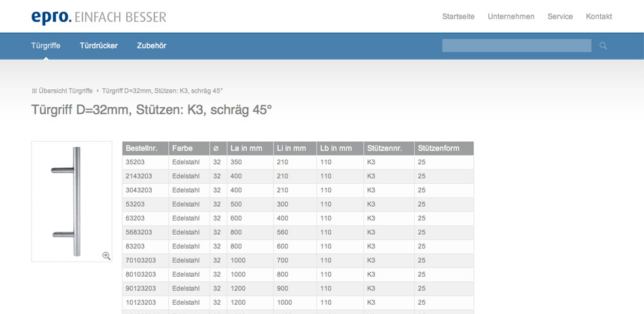
Task: Click Li value 1000 in row 10123203
Action: pyautogui.click(x=285, y=302)
